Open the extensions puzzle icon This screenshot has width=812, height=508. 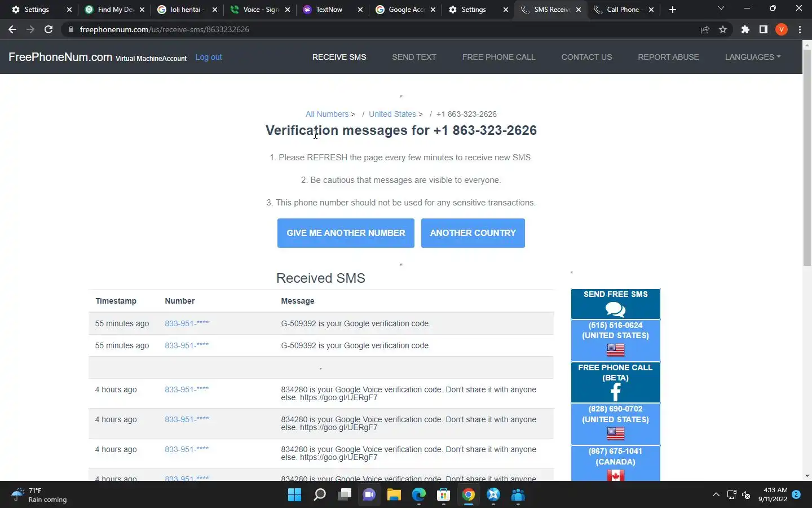click(745, 29)
